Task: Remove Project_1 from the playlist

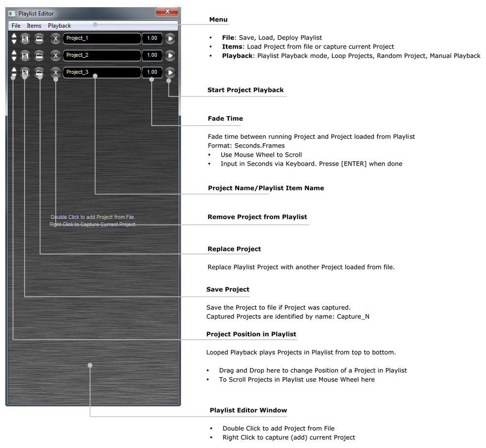Action: click(x=56, y=38)
